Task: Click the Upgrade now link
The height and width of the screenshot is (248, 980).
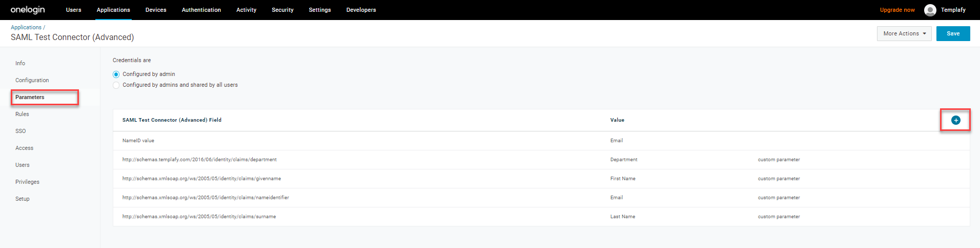Action: coord(897,10)
